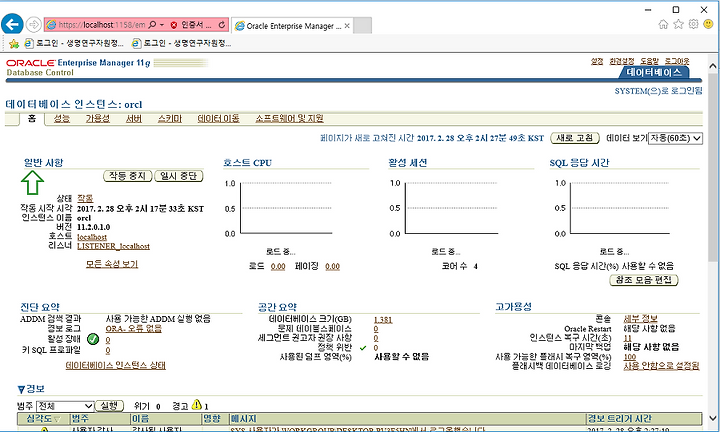Viewport: 720px width, 432px height.
Task: Open the 100 flash recovery area link
Action: (x=630, y=357)
